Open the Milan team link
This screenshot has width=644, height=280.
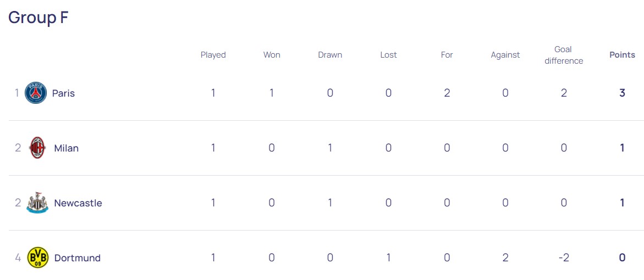pyautogui.click(x=66, y=148)
